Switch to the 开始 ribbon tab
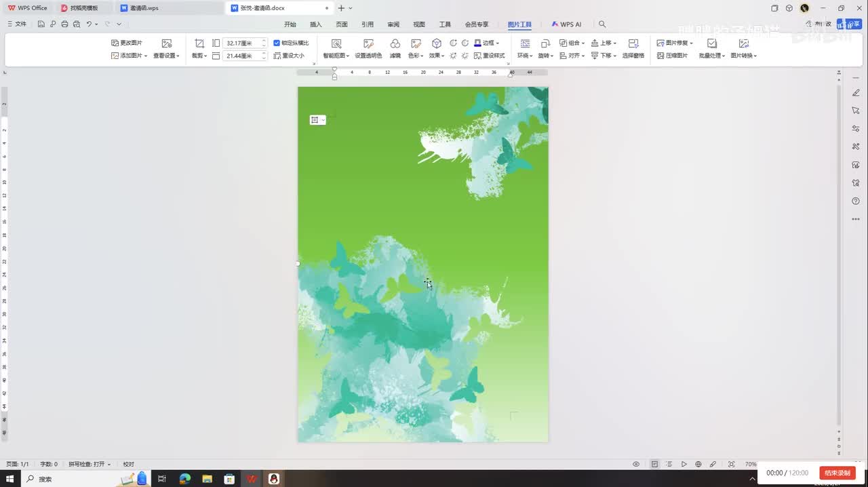The width and height of the screenshot is (868, 487). pos(290,24)
